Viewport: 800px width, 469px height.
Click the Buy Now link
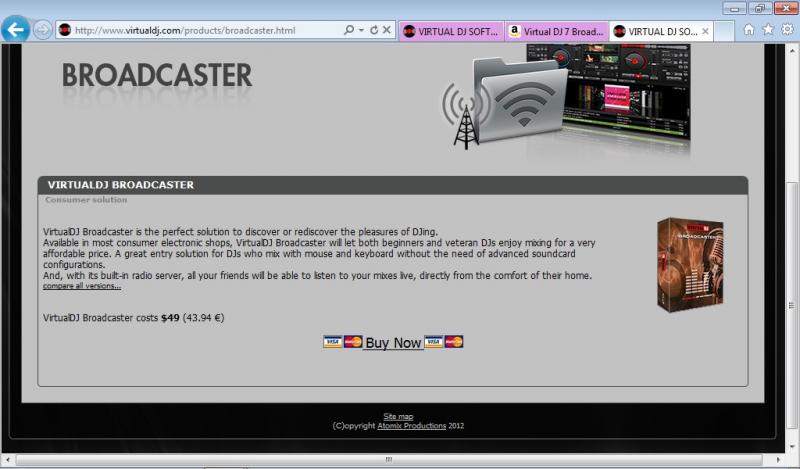(x=393, y=343)
